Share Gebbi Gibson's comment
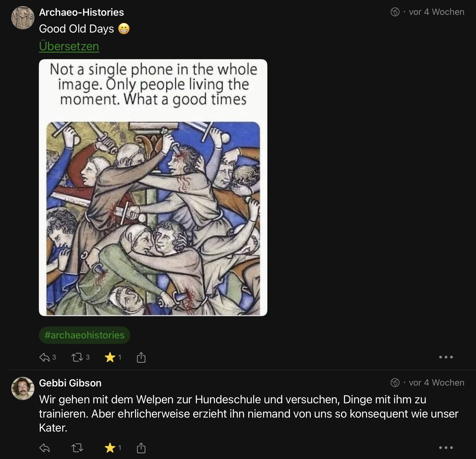 pyautogui.click(x=141, y=448)
